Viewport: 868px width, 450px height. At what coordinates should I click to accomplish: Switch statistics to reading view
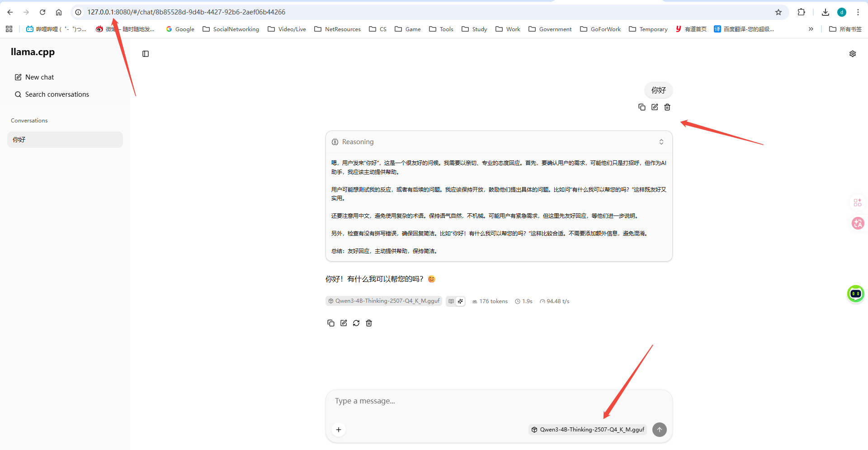click(451, 301)
